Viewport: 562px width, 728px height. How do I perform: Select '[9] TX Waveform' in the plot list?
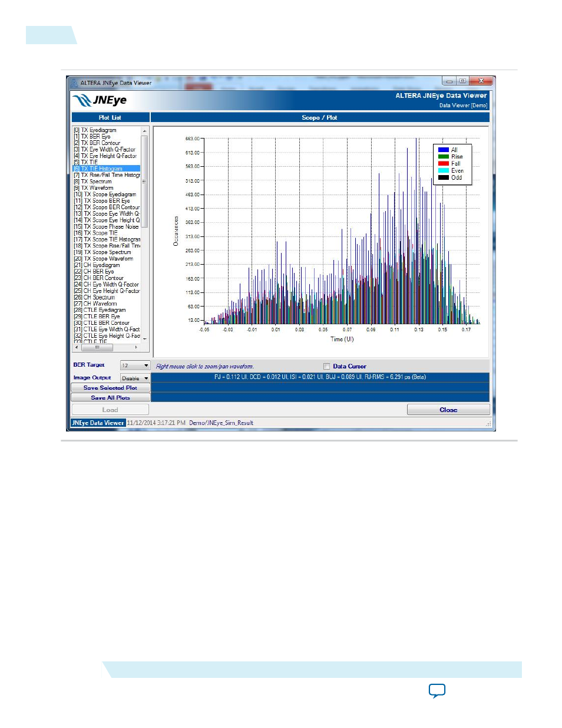tap(93, 188)
